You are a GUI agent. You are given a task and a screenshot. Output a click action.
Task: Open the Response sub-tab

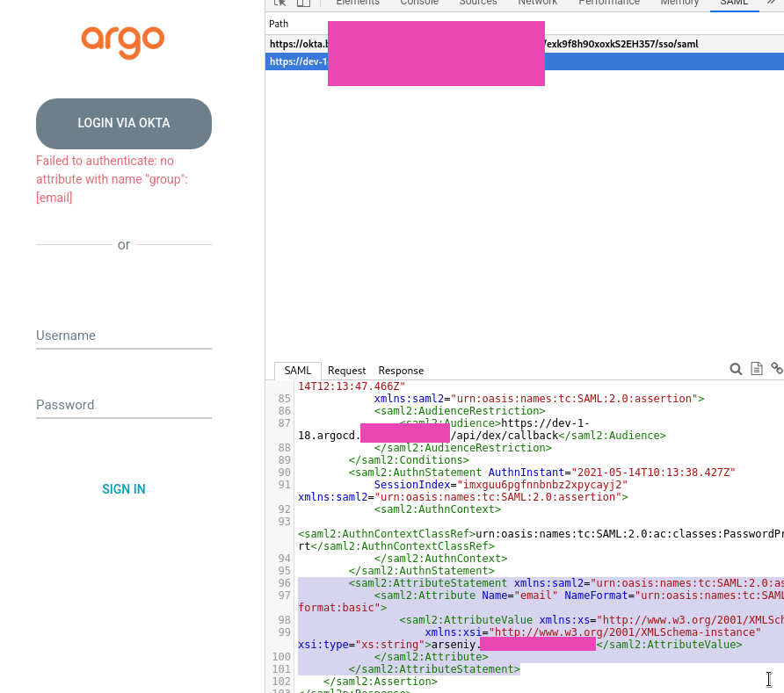(x=401, y=371)
